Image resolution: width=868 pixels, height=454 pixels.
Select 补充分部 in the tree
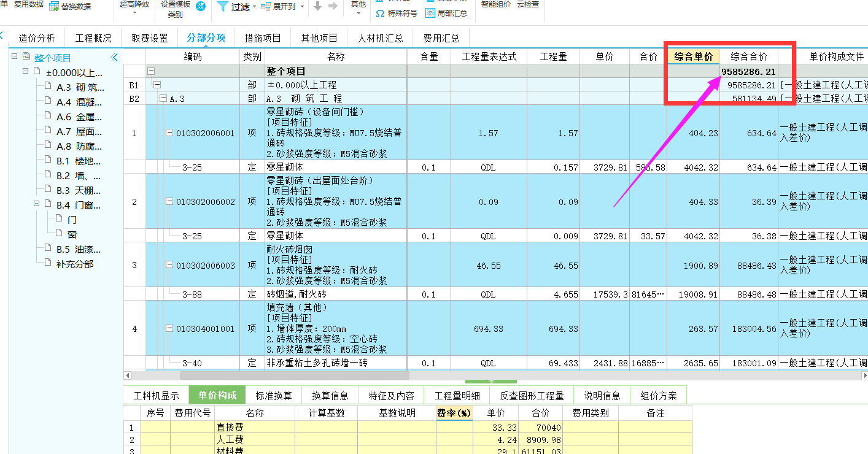tap(74, 264)
